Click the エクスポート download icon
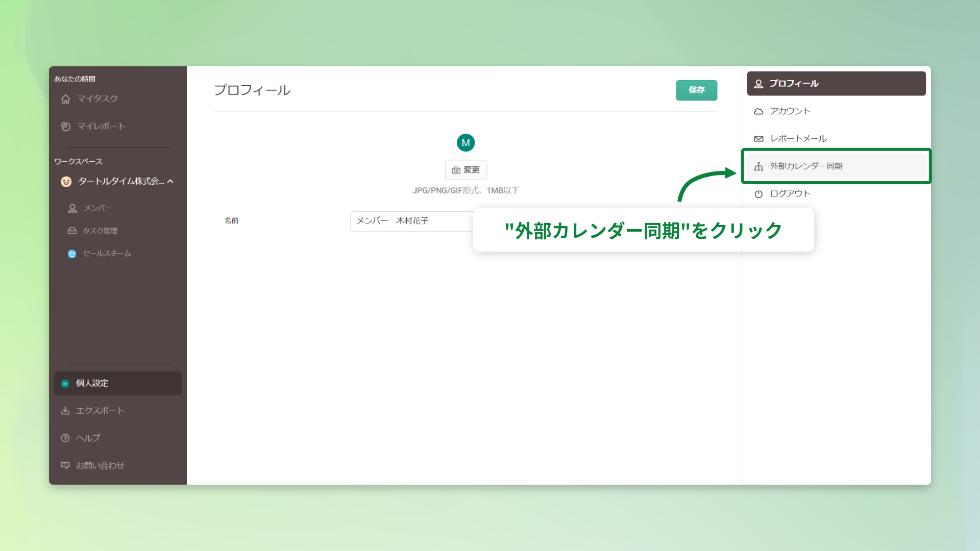 click(x=65, y=411)
